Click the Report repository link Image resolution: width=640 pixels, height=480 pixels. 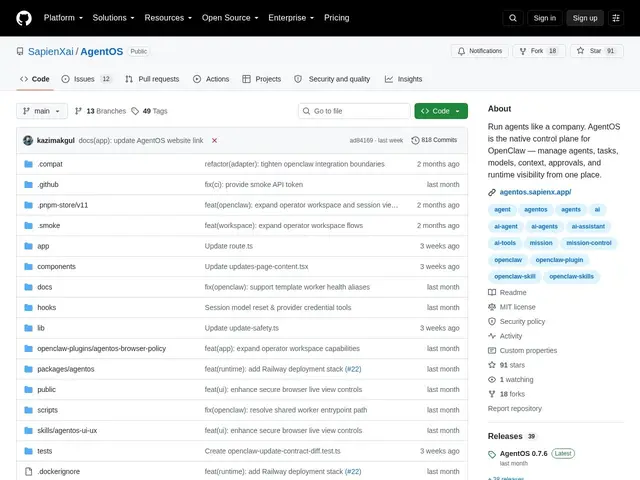[514, 409]
